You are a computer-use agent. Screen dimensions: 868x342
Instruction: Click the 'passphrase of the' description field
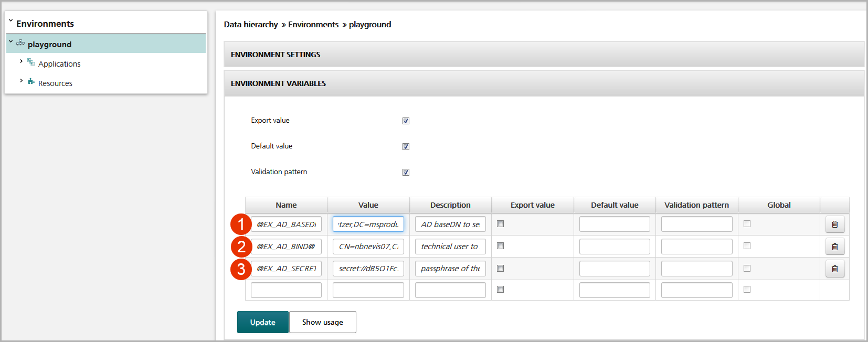click(x=450, y=269)
